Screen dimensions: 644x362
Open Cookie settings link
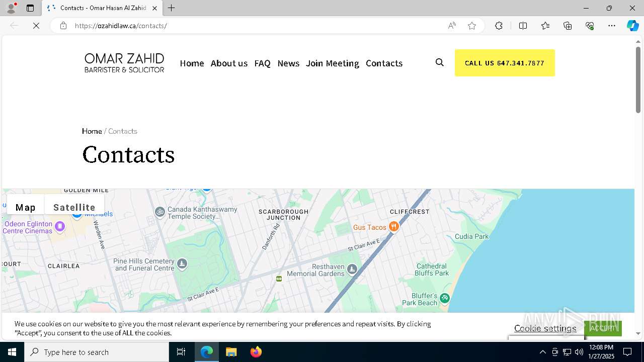545,328
